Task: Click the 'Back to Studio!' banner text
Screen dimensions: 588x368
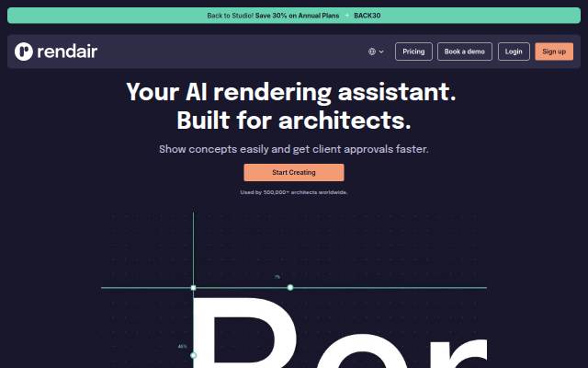Action: pyautogui.click(x=231, y=16)
